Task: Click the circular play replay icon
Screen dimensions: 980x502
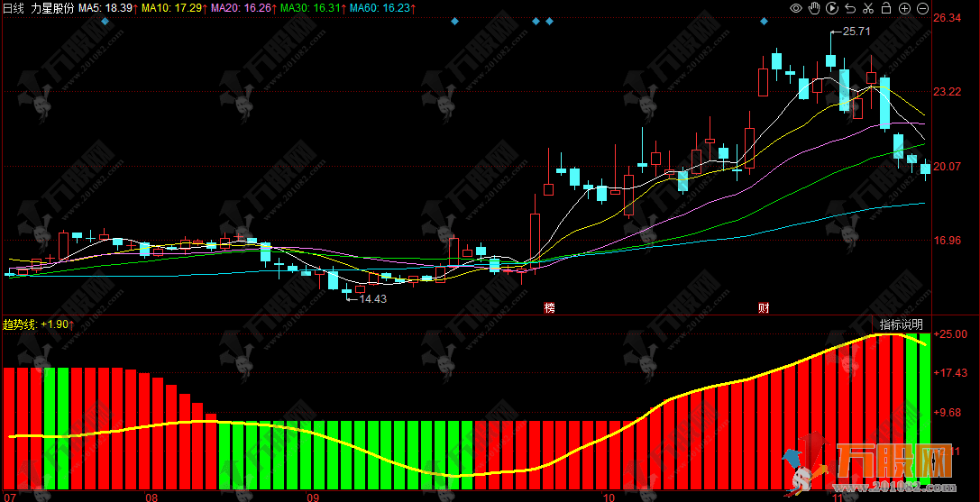Action: pyautogui.click(x=831, y=8)
